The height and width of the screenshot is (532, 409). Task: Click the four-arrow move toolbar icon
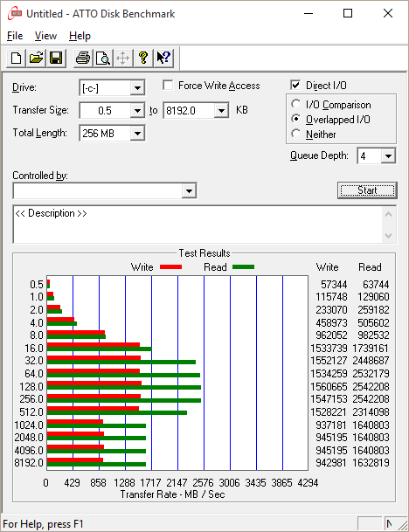coord(123,59)
